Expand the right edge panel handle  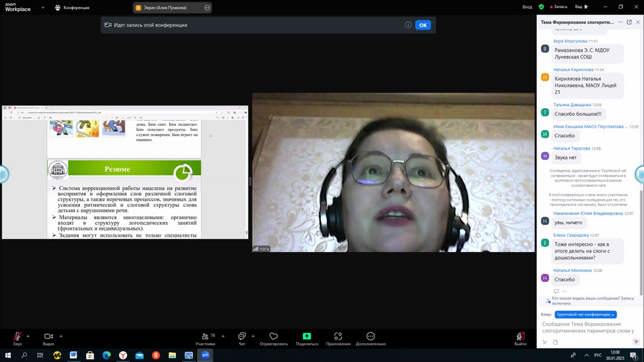pos(640,174)
